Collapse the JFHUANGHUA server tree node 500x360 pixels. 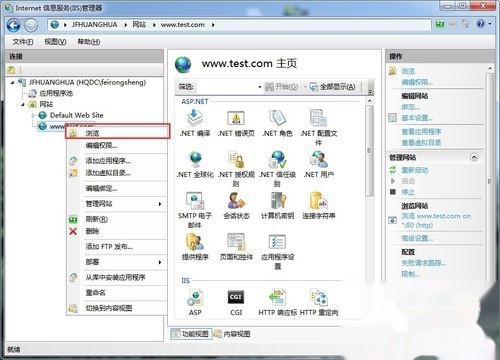(x=12, y=82)
